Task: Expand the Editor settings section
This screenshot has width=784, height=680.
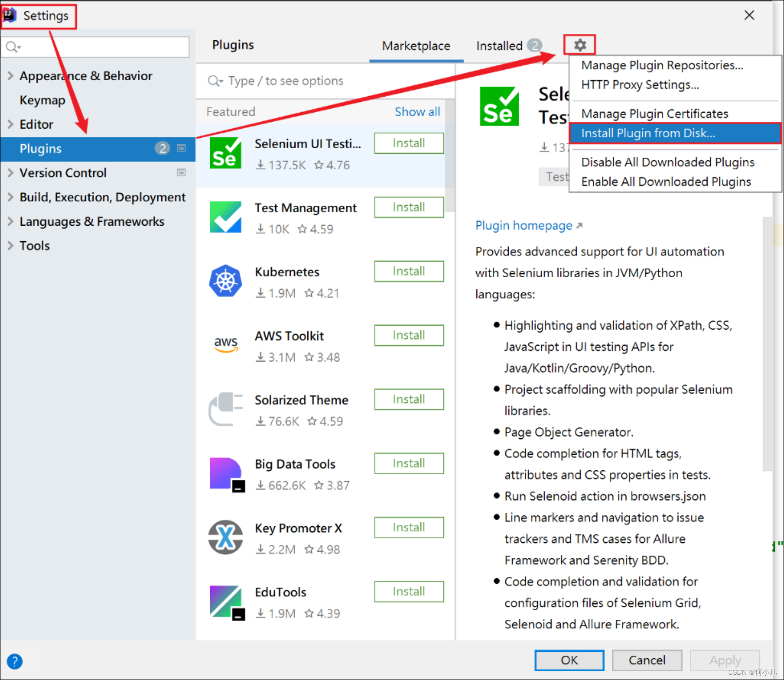Action: (10, 124)
